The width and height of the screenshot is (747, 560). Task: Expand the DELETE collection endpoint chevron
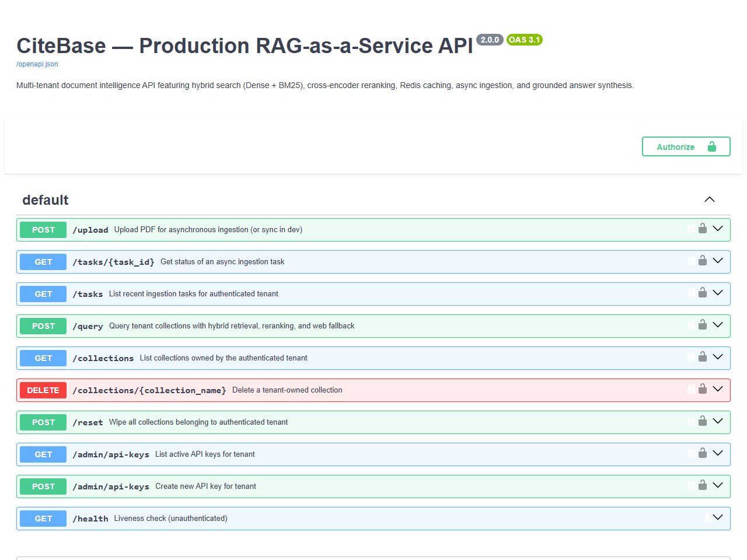(718, 389)
